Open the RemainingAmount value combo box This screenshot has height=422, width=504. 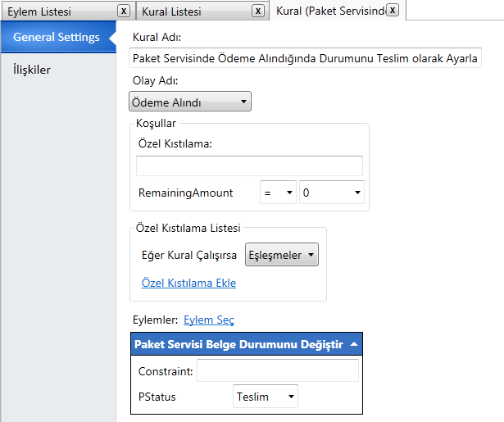pyautogui.click(x=331, y=193)
